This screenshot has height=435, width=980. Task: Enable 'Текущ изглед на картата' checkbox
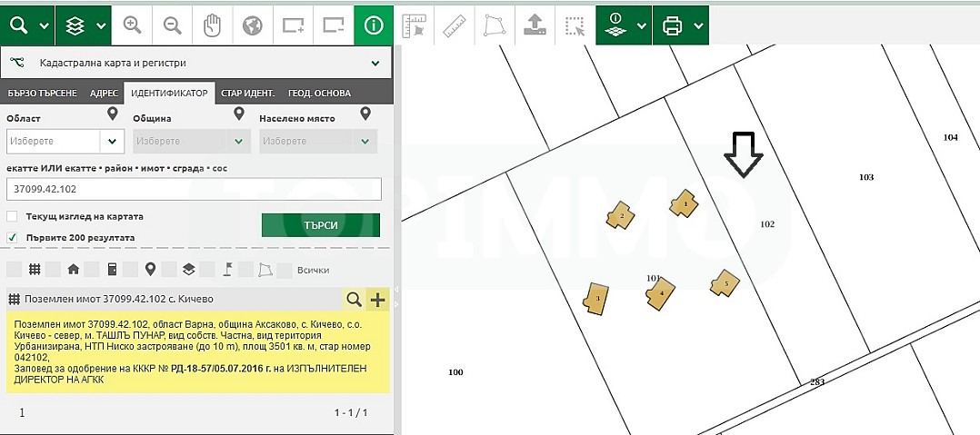[12, 217]
